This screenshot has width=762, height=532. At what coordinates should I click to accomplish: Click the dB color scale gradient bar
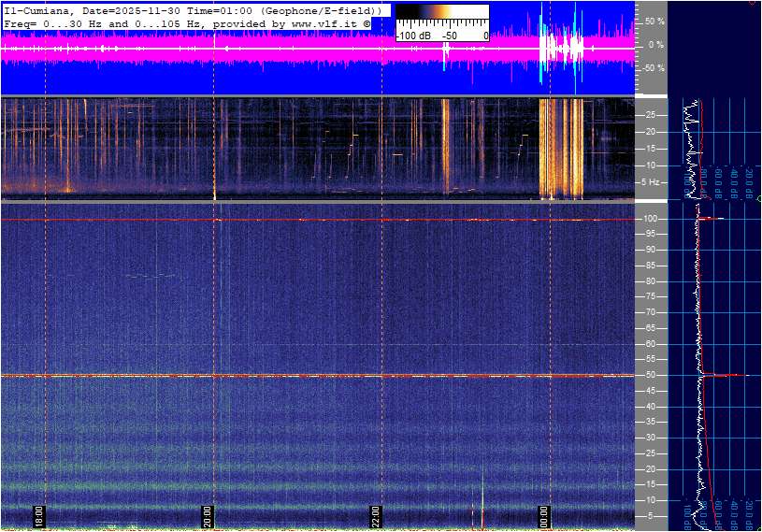point(441,19)
